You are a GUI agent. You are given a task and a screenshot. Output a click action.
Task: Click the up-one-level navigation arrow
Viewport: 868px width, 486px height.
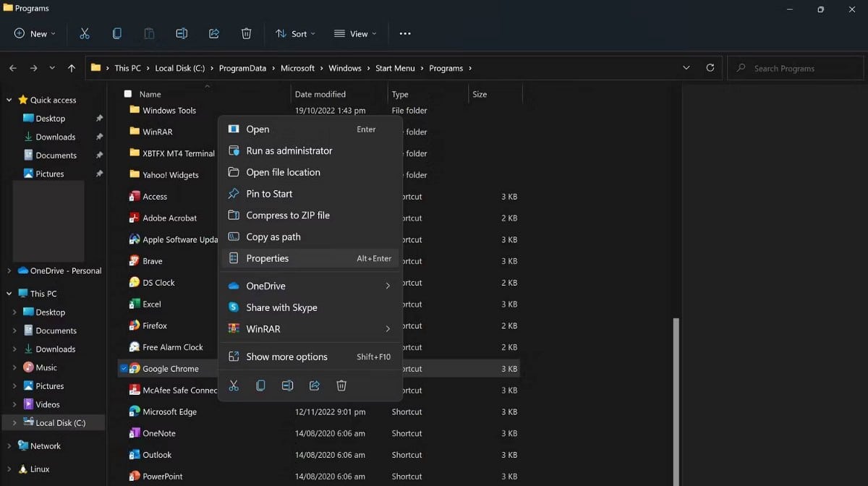pyautogui.click(x=70, y=67)
